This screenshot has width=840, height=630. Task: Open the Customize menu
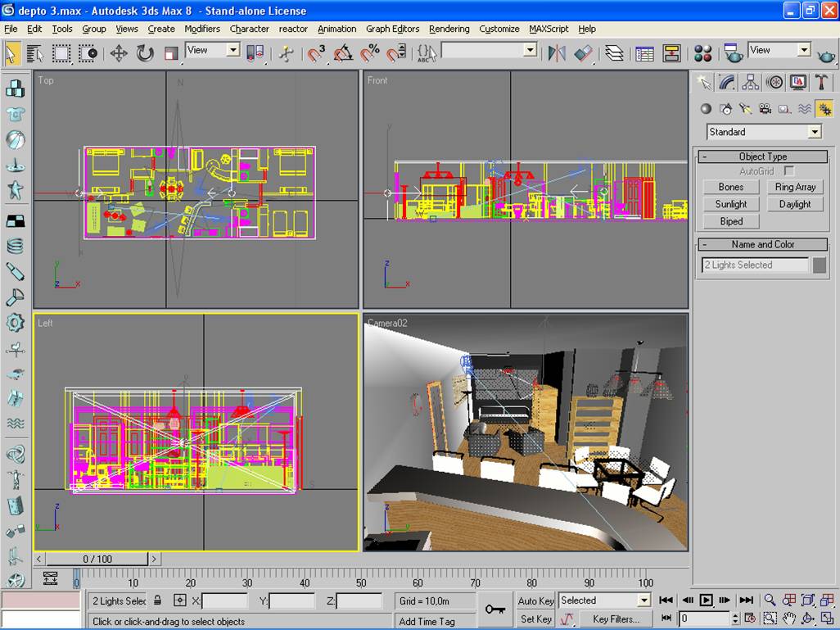499,29
